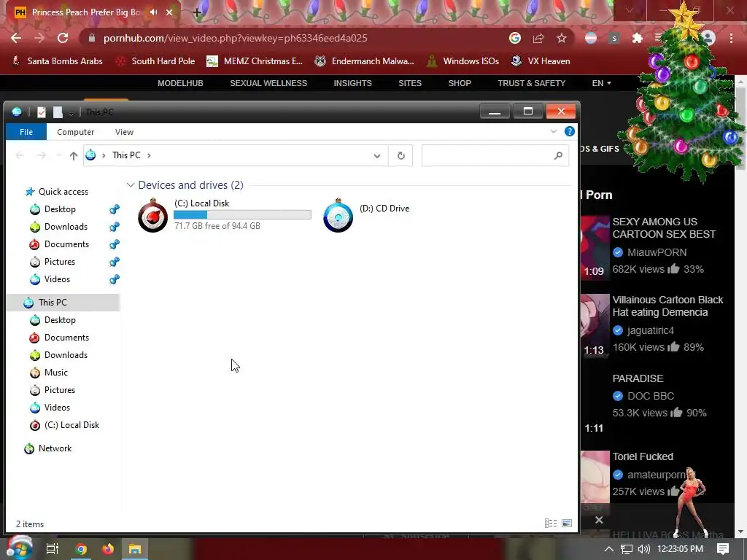Open File Explorer Help question mark icon

coord(569,131)
